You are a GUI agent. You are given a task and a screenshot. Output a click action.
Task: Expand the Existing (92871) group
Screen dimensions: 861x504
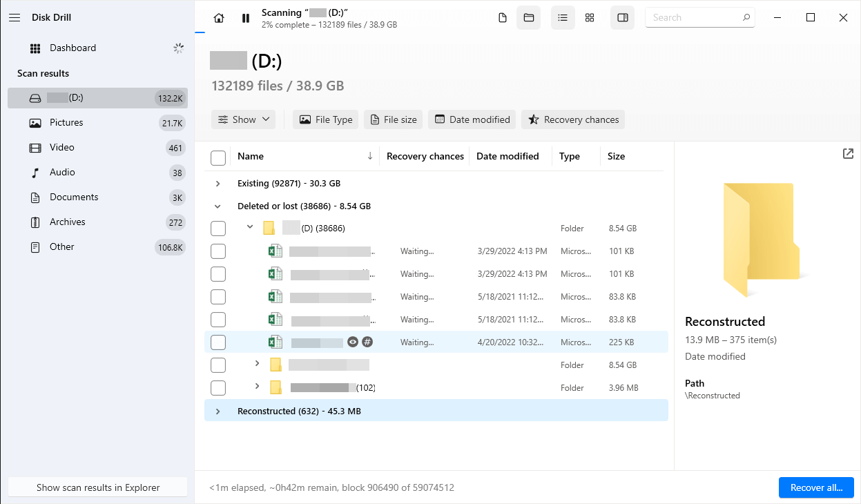(217, 184)
